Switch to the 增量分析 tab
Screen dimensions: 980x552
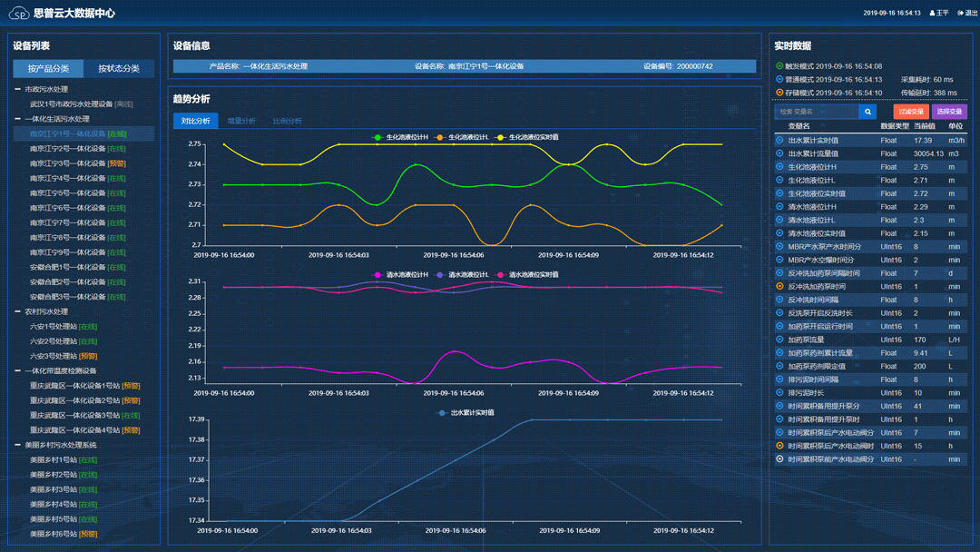coord(241,121)
